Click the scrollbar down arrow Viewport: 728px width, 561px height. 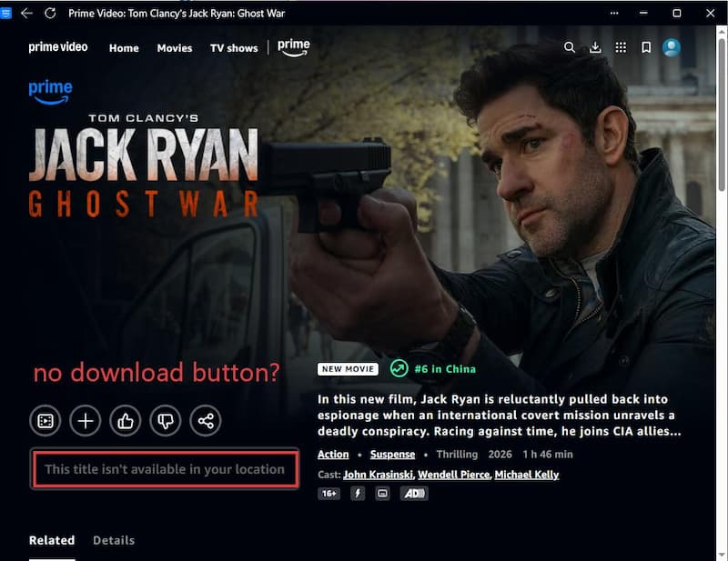(722, 554)
